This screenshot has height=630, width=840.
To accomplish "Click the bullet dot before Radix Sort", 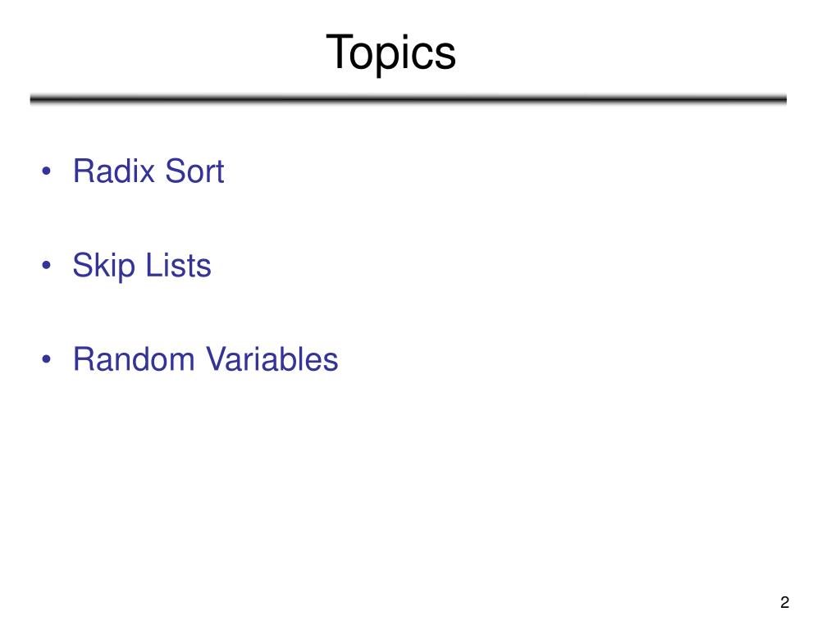I will pyautogui.click(x=47, y=171).
